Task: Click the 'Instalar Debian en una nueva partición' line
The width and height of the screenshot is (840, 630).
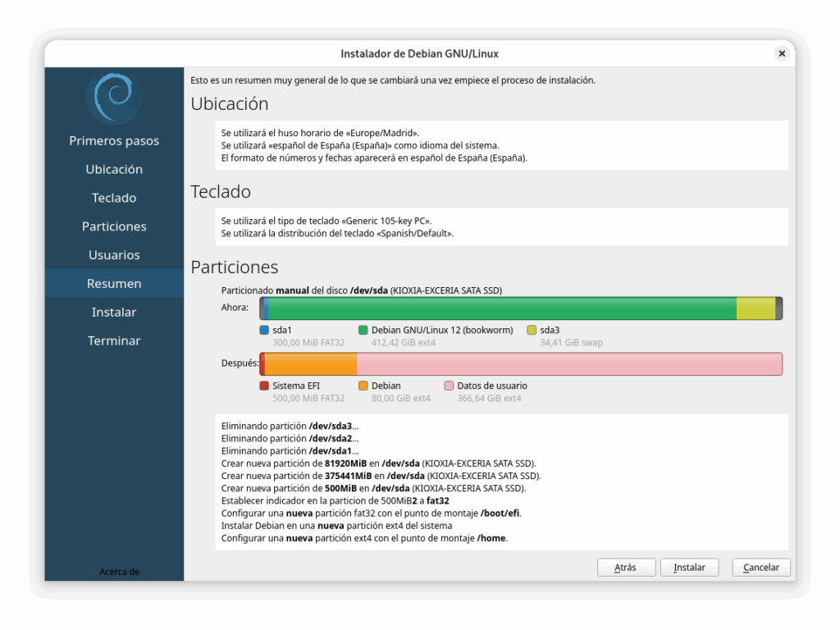Action: point(337,526)
